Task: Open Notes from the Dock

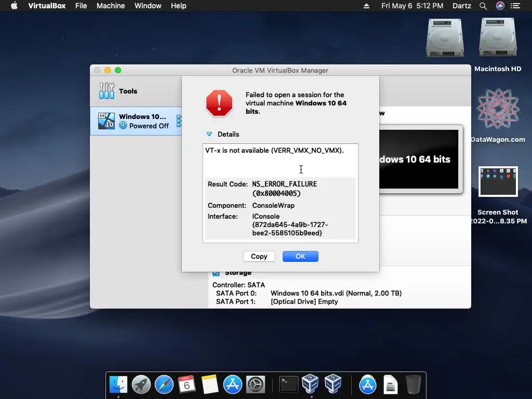Action: click(210, 384)
